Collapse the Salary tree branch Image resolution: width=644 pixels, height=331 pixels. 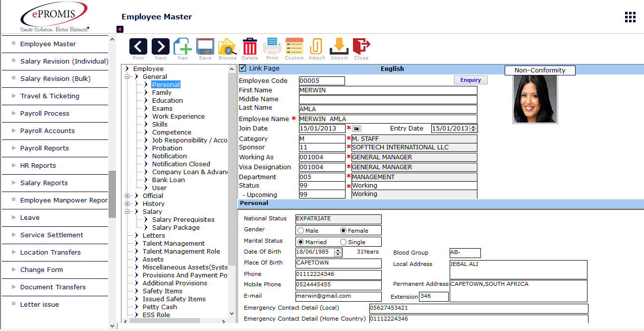127,211
